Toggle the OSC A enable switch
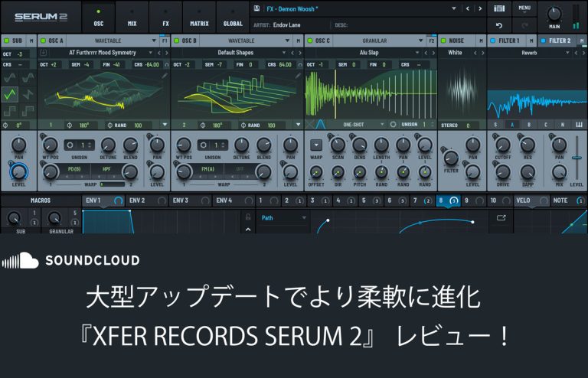 click(42, 40)
